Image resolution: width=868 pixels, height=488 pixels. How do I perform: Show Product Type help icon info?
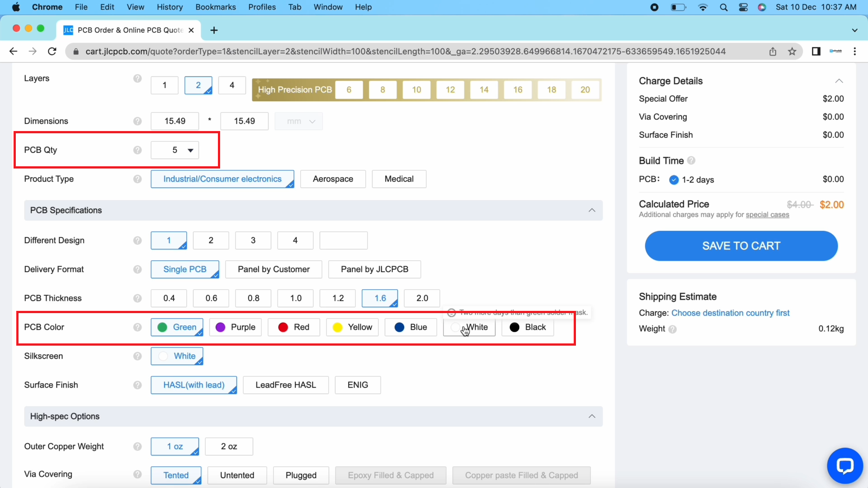pyautogui.click(x=137, y=179)
